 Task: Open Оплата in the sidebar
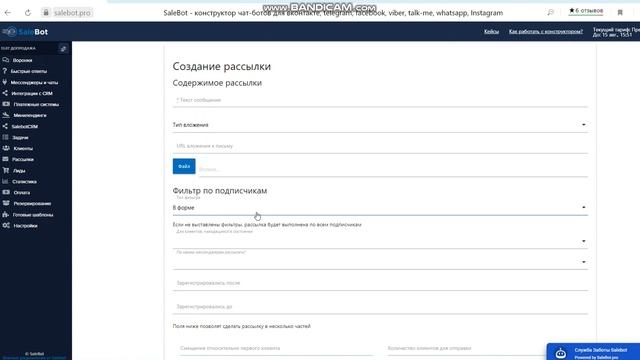point(22,192)
